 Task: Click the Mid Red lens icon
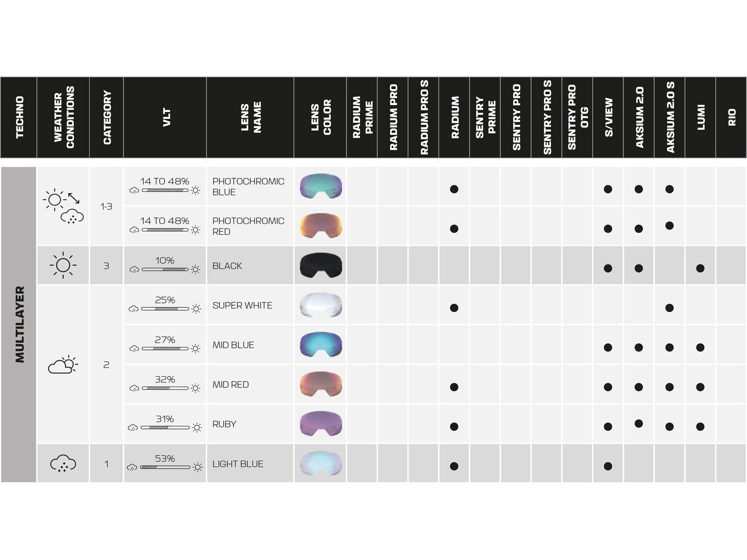(x=320, y=385)
